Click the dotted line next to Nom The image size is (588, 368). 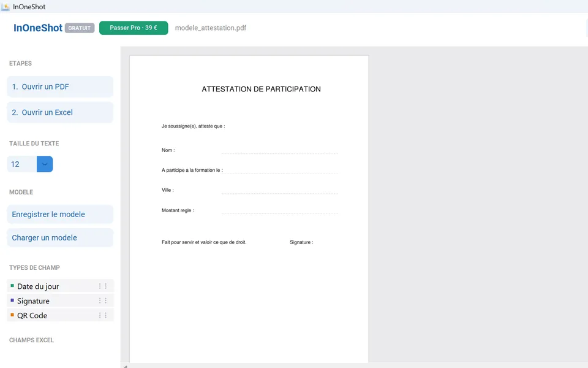pyautogui.click(x=280, y=153)
